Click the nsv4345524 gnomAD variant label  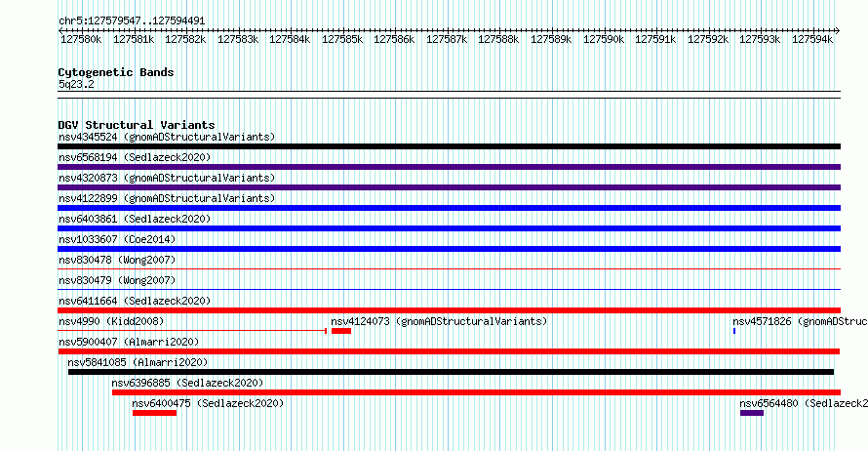pyautogui.click(x=167, y=137)
